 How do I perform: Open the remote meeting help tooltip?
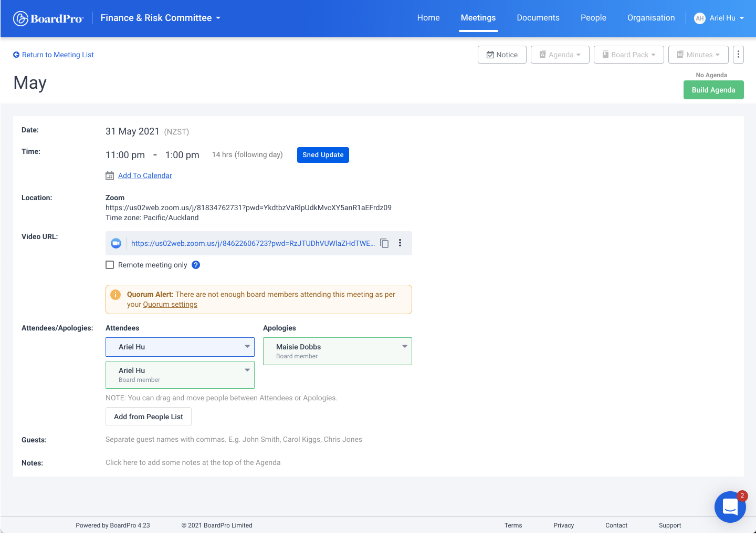coord(196,265)
